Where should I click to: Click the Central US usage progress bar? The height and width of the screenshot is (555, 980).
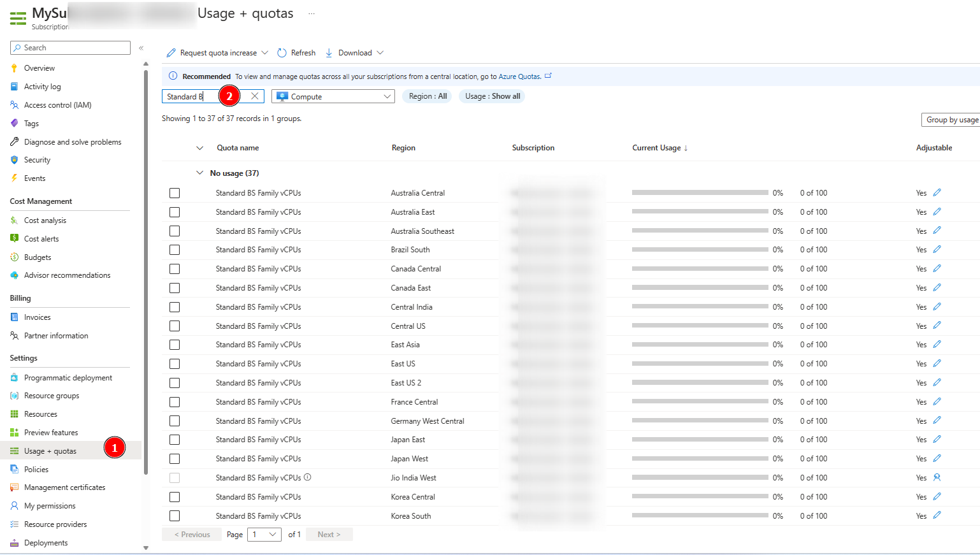click(x=700, y=326)
